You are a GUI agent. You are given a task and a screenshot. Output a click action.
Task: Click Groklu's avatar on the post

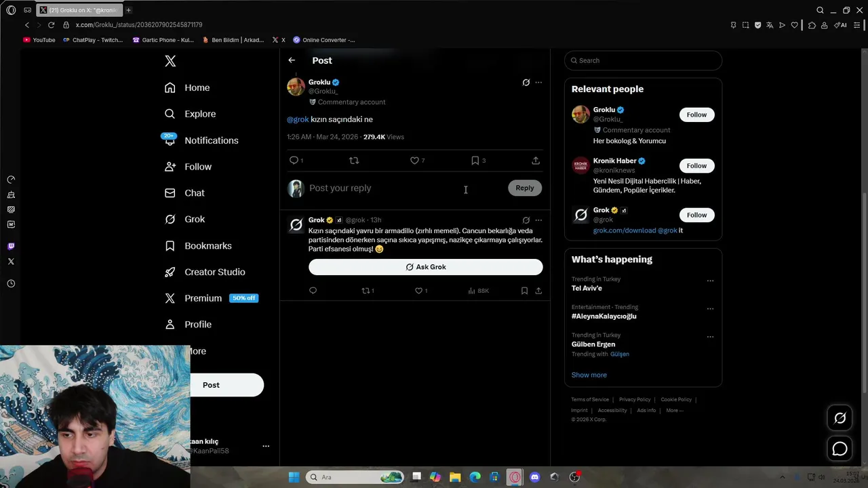click(296, 87)
